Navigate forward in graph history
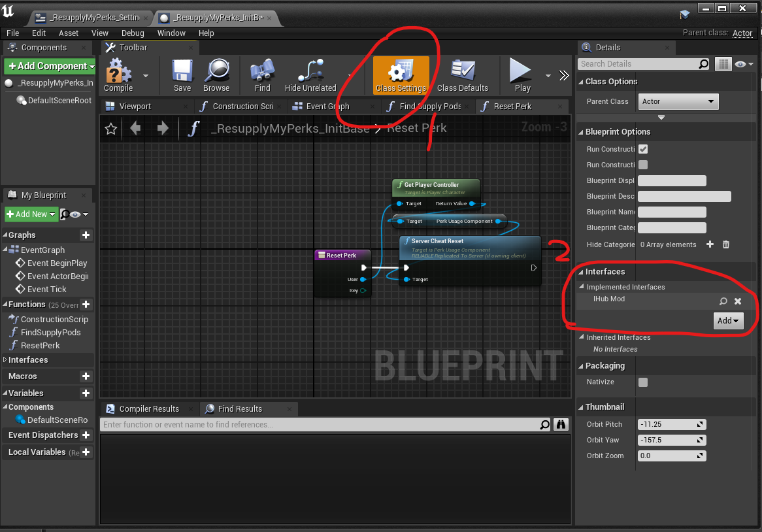 pyautogui.click(x=163, y=128)
